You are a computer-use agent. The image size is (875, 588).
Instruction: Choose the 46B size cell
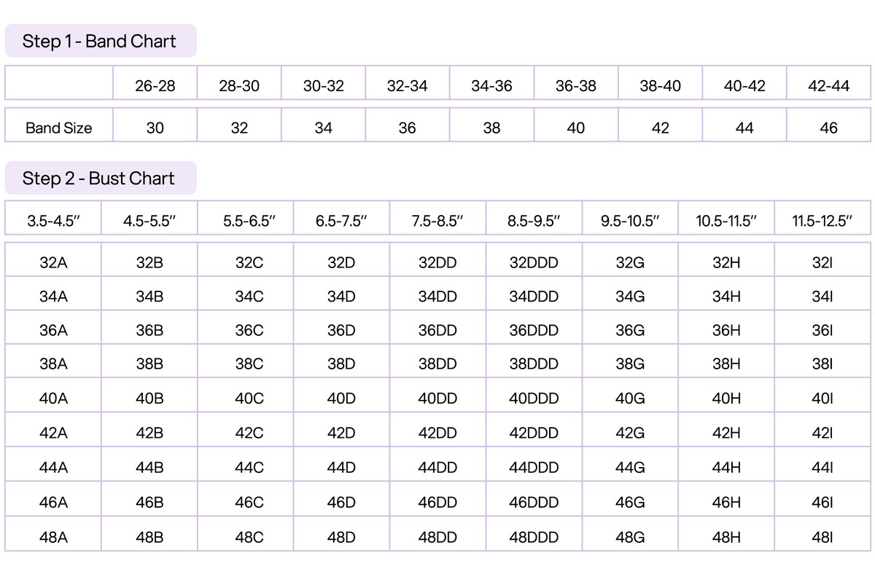click(149, 501)
